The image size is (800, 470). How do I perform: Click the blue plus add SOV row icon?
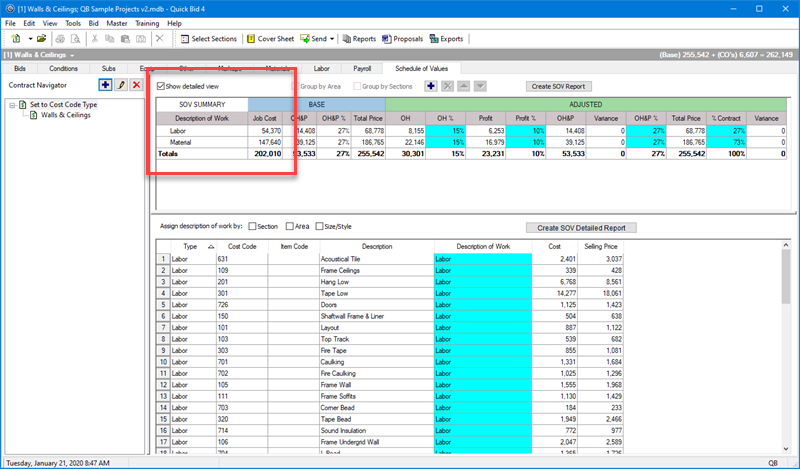[x=431, y=86]
